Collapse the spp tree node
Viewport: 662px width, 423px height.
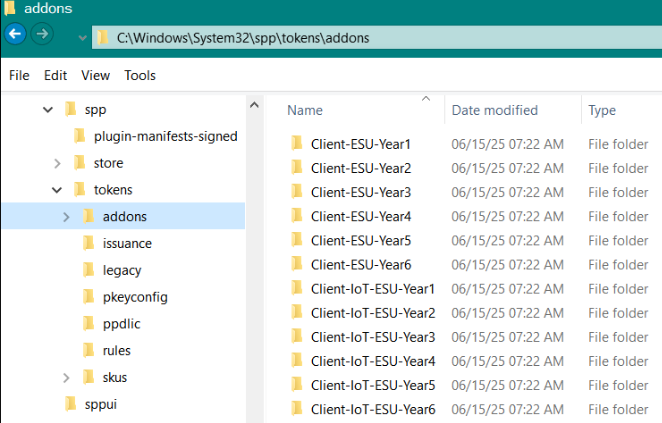point(47,109)
